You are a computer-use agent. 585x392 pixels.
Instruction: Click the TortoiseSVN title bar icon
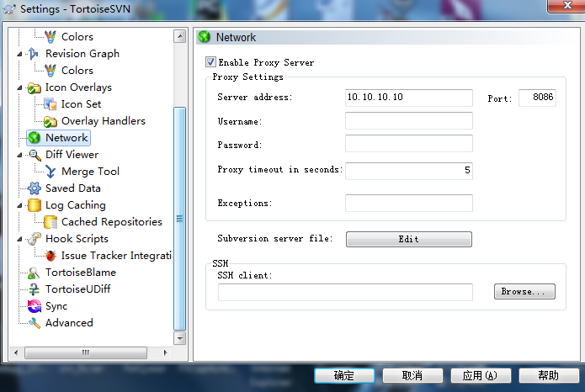(x=9, y=9)
